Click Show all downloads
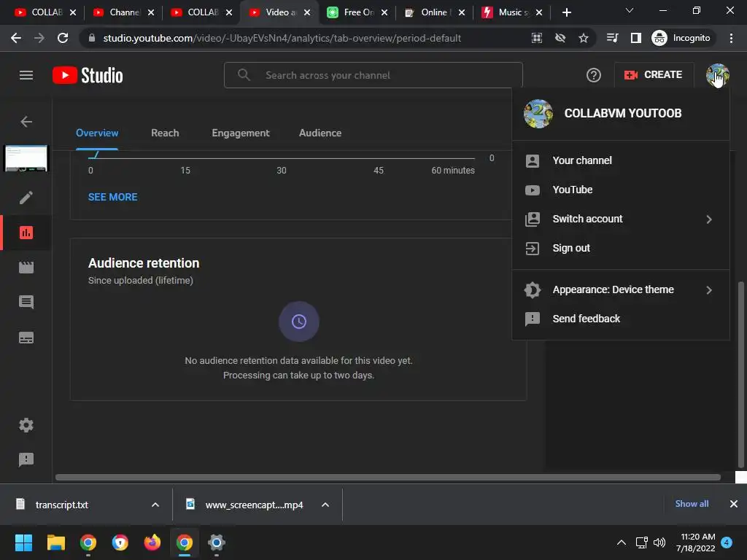 point(692,504)
